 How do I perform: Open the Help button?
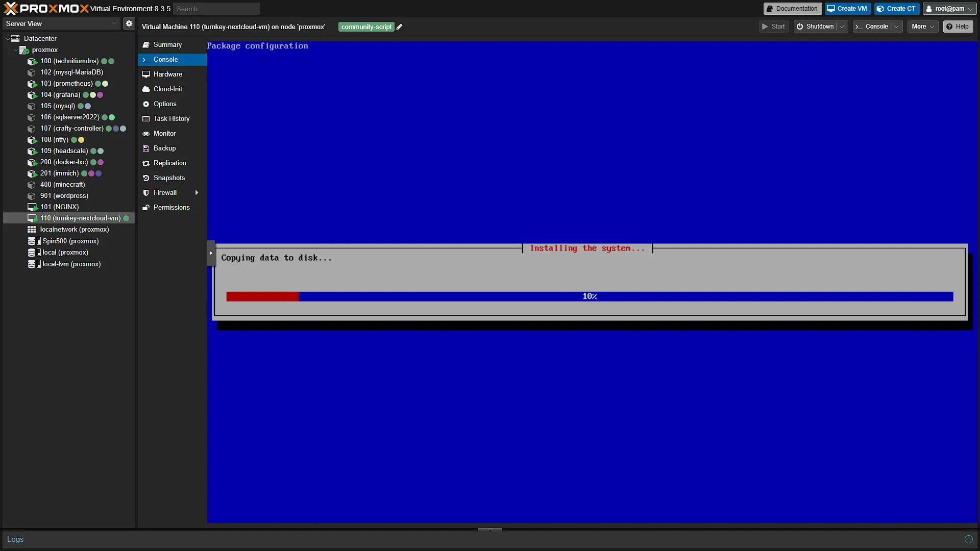click(x=958, y=27)
